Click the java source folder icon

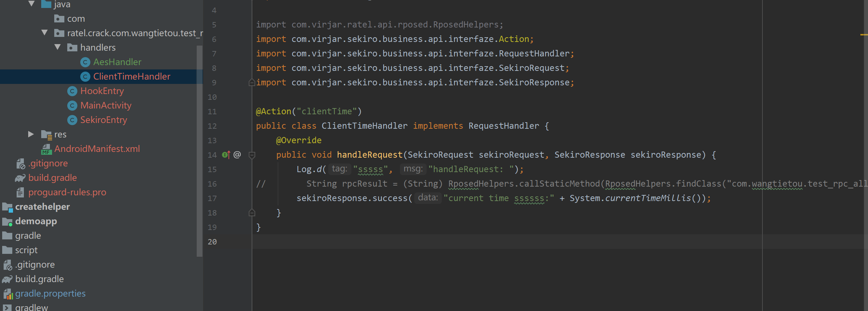tap(46, 4)
